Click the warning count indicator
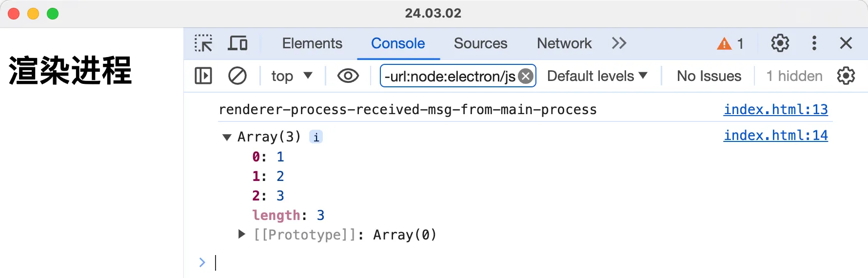 [730, 44]
